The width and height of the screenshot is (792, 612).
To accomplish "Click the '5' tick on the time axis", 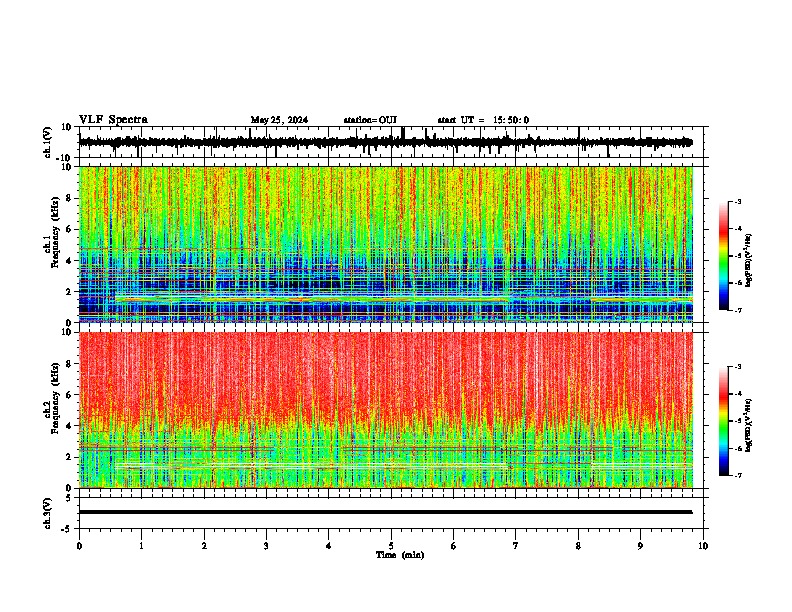I will point(391,546).
